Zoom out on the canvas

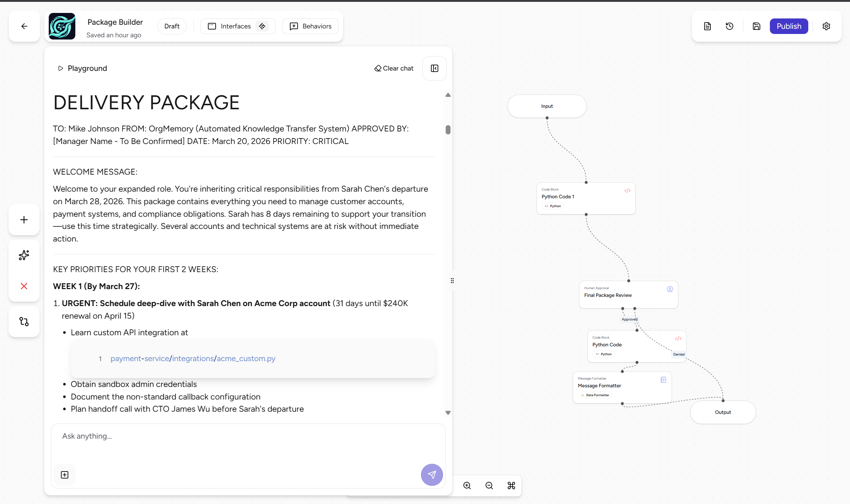(489, 486)
